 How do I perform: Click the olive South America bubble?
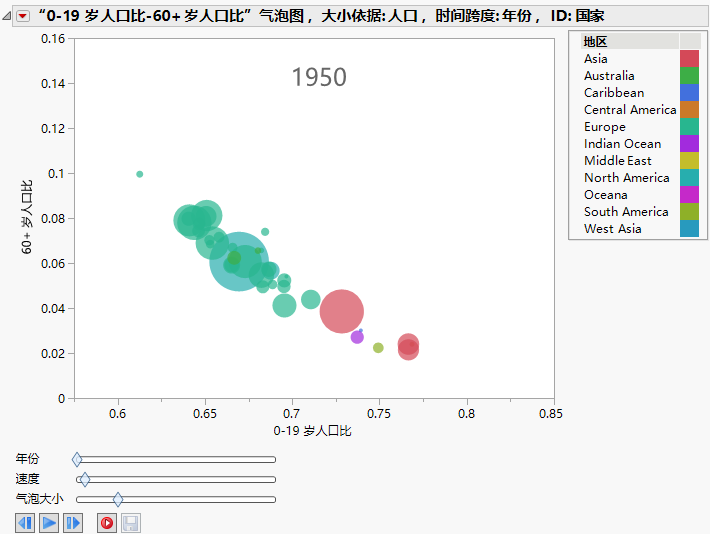click(378, 348)
